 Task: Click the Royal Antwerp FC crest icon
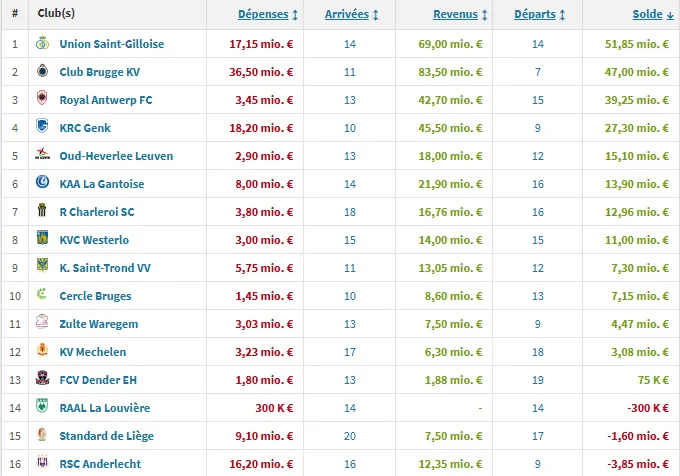(x=42, y=100)
